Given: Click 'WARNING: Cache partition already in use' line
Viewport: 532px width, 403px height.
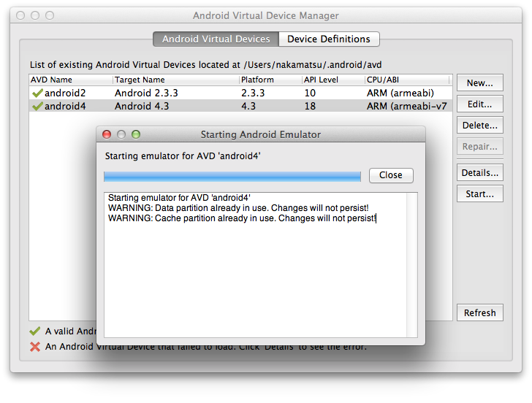Looking at the screenshot, I should (x=242, y=218).
